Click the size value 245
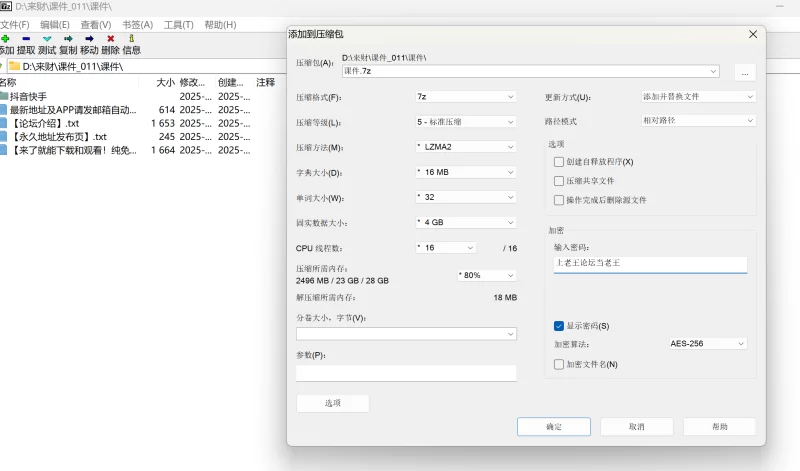This screenshot has width=800, height=471. point(167,137)
